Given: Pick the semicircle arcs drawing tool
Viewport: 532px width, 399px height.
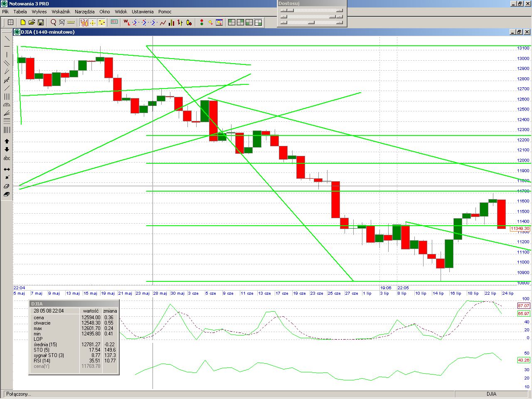Looking at the screenshot, I should coord(7,105).
